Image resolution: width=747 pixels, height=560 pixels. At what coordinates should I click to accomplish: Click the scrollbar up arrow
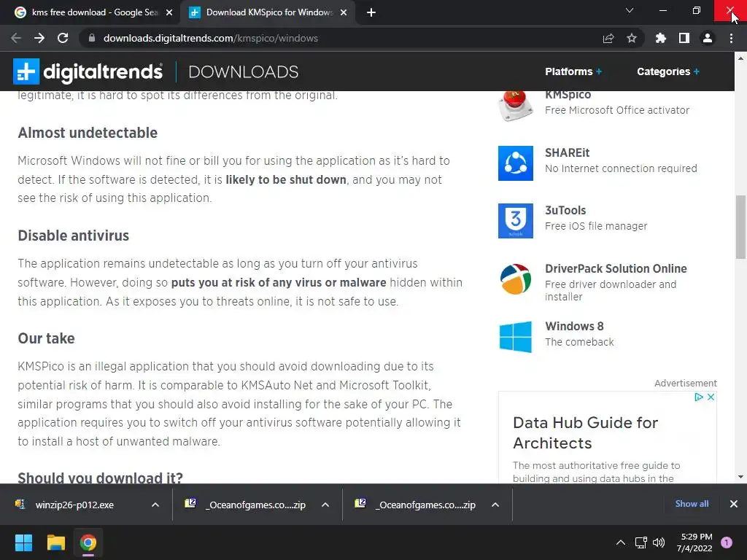pyautogui.click(x=740, y=58)
